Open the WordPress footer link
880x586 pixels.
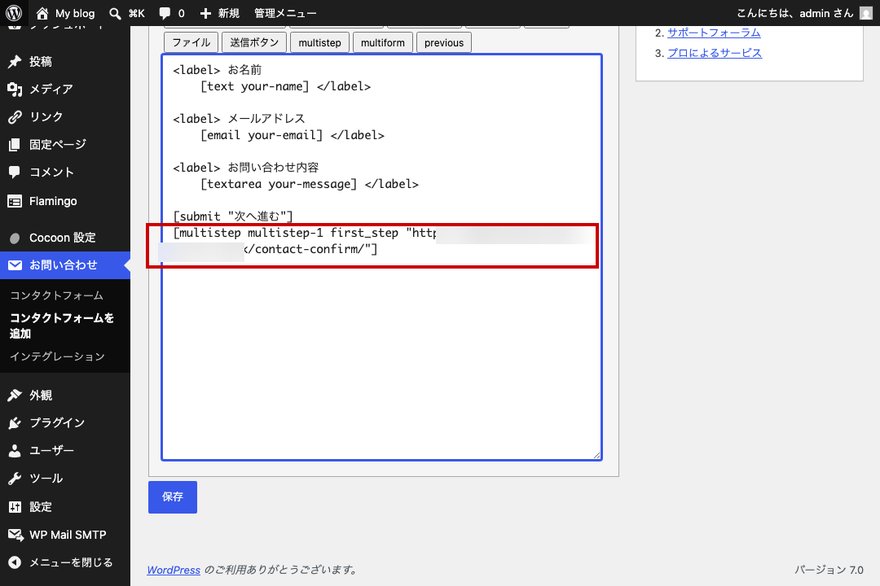[173, 570]
